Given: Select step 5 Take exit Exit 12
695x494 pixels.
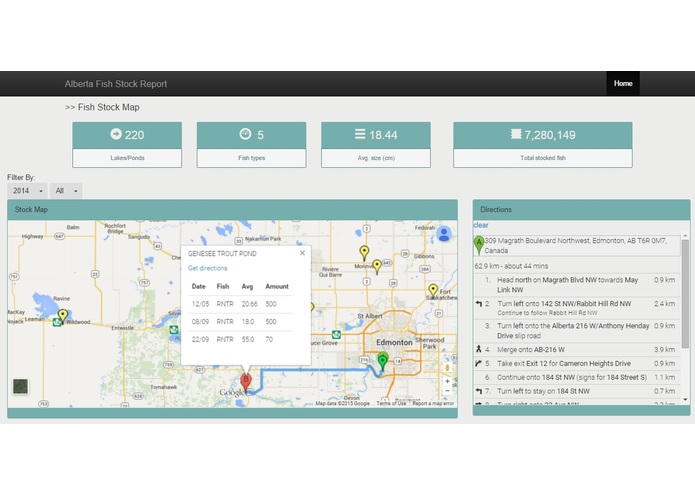Looking at the screenshot, I should click(x=576, y=363).
